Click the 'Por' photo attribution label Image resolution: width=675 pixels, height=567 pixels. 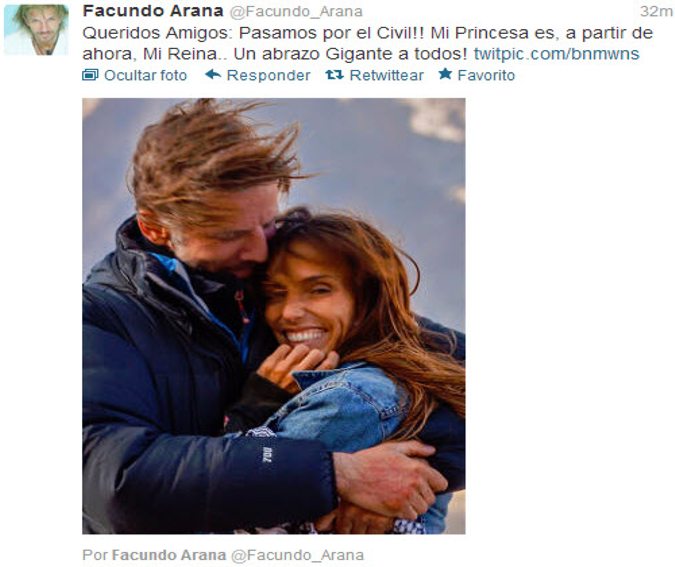point(95,555)
